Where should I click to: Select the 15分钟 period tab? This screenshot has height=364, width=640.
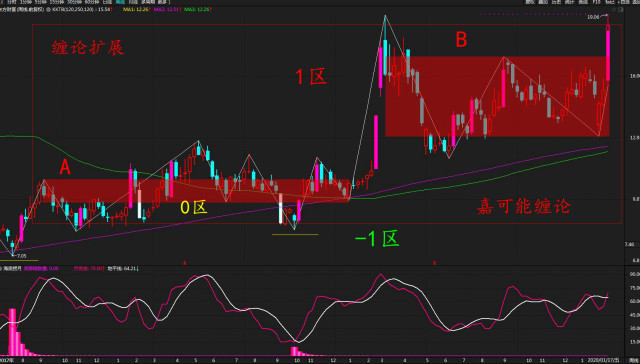coord(55,2)
